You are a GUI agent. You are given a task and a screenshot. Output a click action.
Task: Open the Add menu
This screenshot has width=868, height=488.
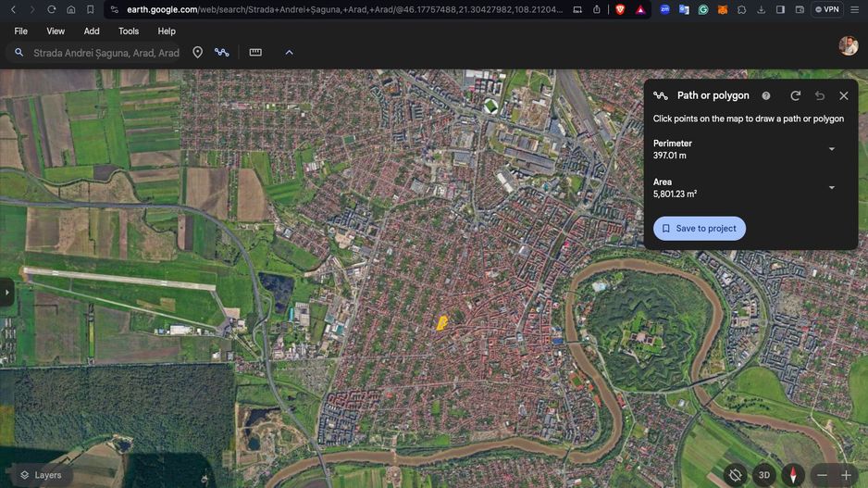point(92,31)
